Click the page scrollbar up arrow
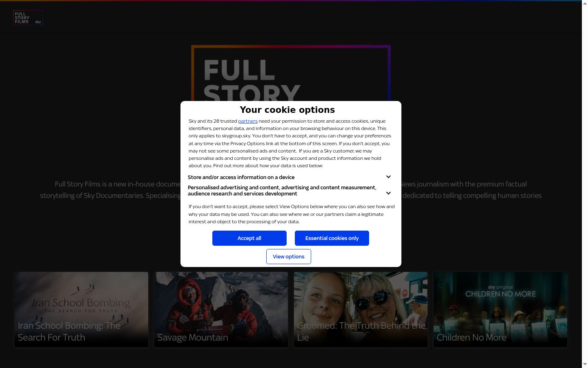Image resolution: width=588 pixels, height=368 pixels. coord(585,3)
